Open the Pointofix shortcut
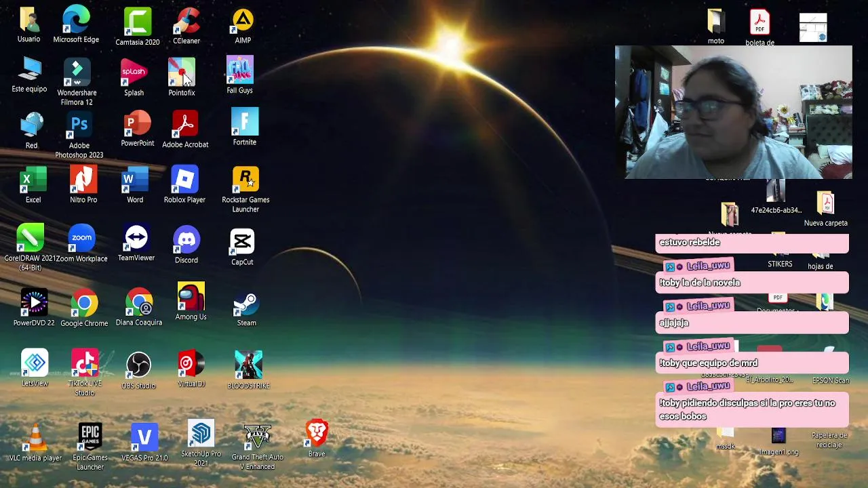Screen dimensions: 868x488 (182, 72)
